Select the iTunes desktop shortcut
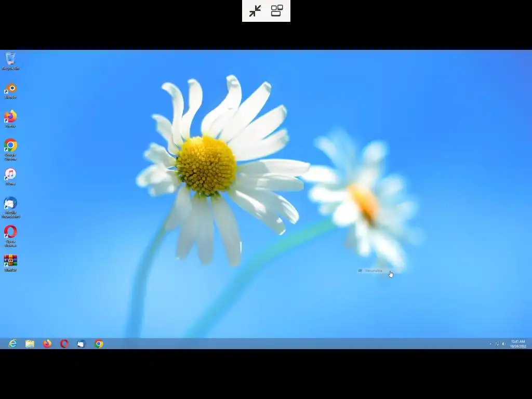532x399 pixels. tap(10, 177)
